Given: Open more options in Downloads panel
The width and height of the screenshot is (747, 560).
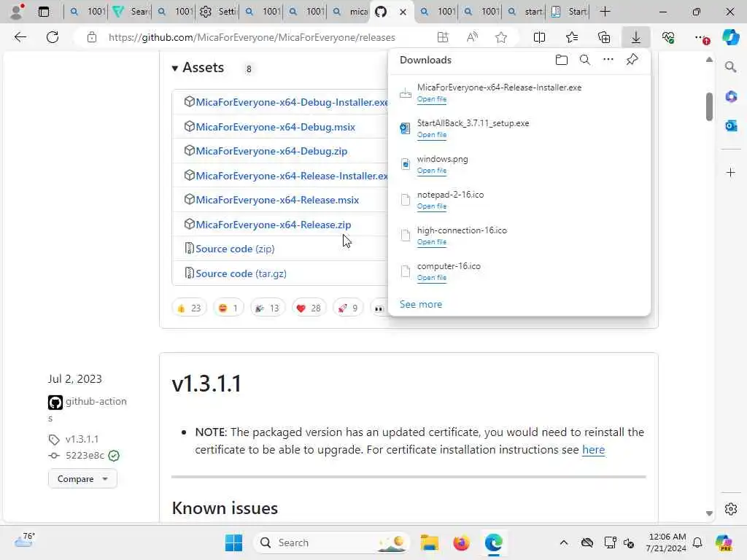Looking at the screenshot, I should 608,60.
